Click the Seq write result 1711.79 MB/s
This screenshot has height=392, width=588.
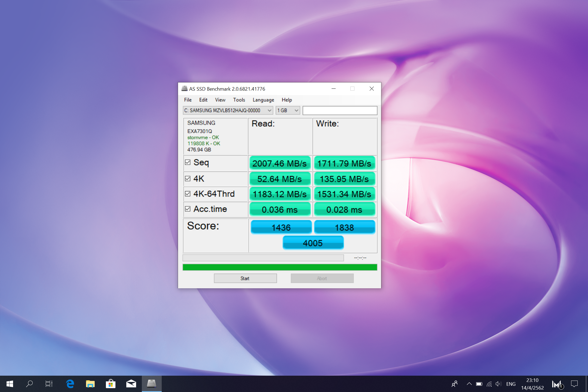coord(344,163)
